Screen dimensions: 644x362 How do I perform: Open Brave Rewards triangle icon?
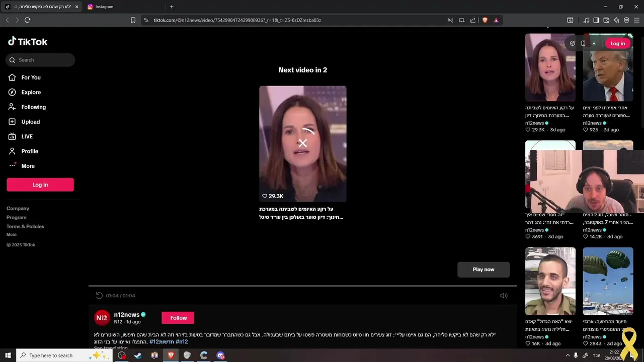496,20
